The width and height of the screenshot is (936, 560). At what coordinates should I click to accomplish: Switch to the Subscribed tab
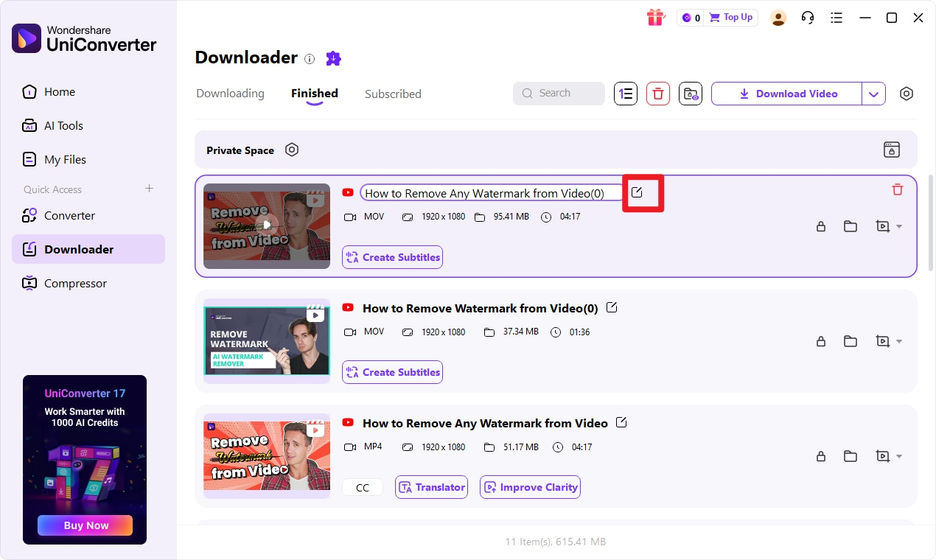393,94
